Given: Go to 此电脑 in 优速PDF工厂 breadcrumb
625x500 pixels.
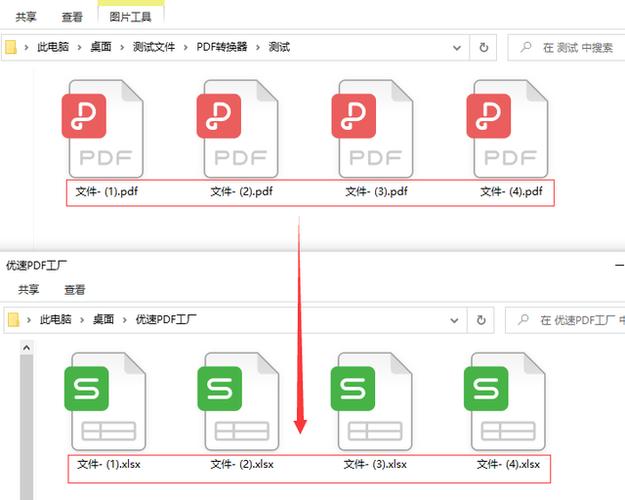Looking at the screenshot, I should coord(55,319).
